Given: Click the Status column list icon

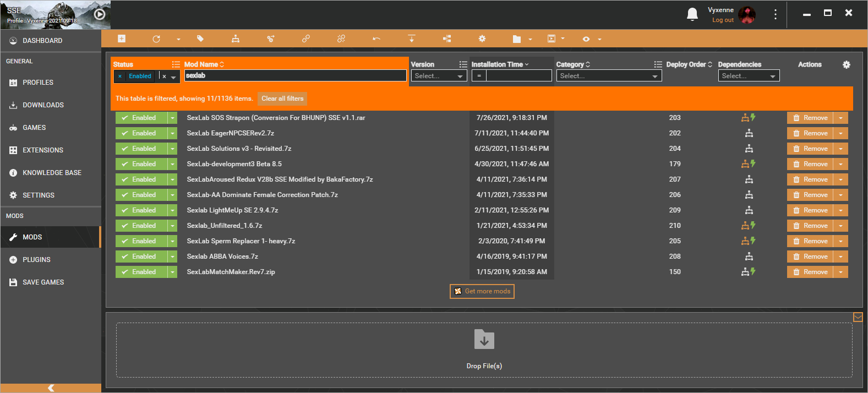Looking at the screenshot, I should pyautogui.click(x=176, y=64).
